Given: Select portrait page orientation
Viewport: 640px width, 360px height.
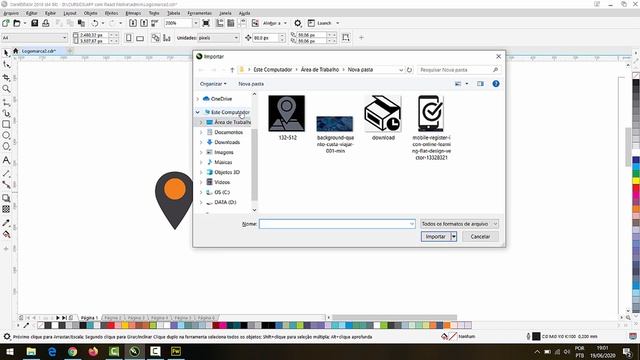Looking at the screenshot, I should pyautogui.click(x=129, y=38).
